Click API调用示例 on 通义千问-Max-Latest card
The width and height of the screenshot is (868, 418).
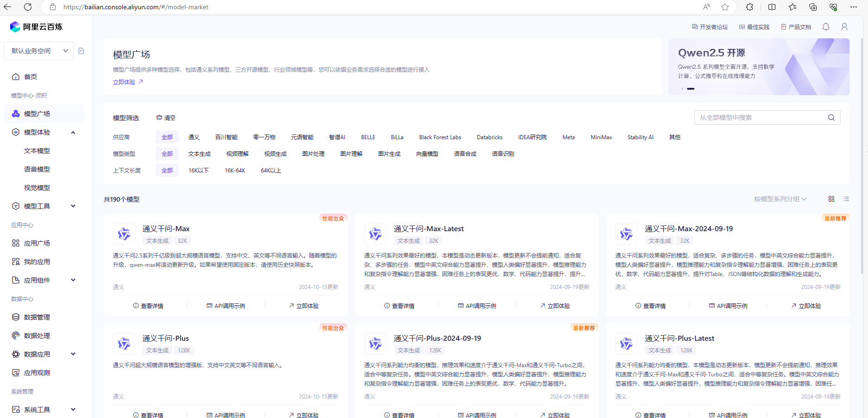477,306
